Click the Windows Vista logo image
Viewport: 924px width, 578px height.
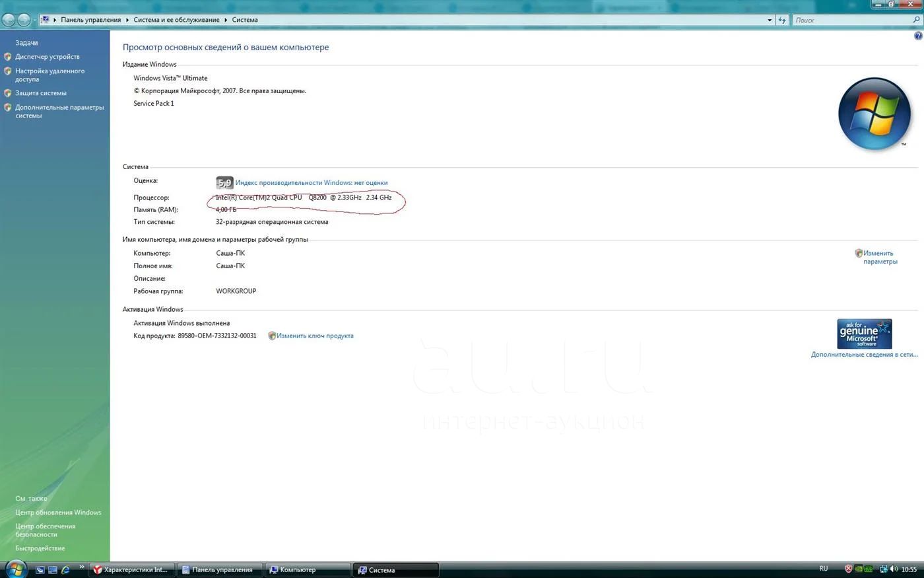click(874, 114)
